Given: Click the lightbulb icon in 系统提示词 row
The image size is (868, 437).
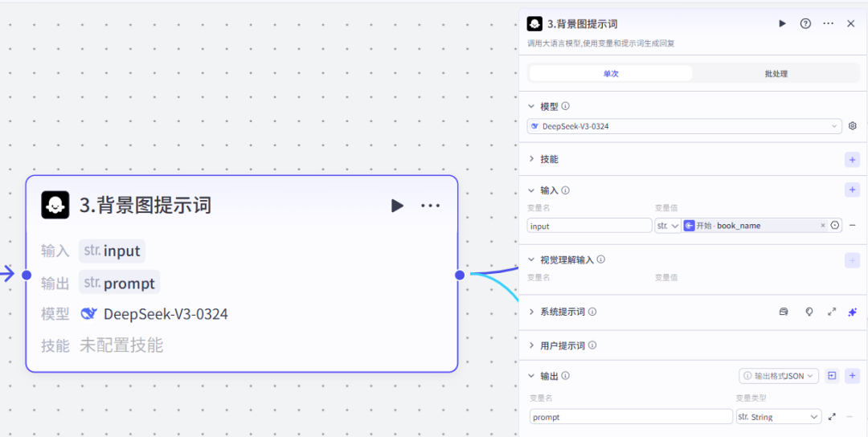Looking at the screenshot, I should point(809,312).
